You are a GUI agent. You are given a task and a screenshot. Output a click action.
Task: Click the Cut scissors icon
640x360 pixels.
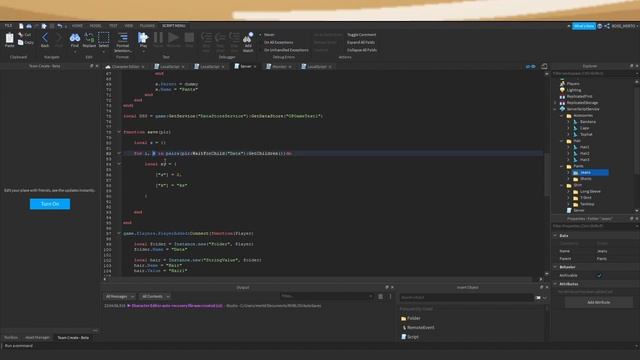tap(21, 35)
